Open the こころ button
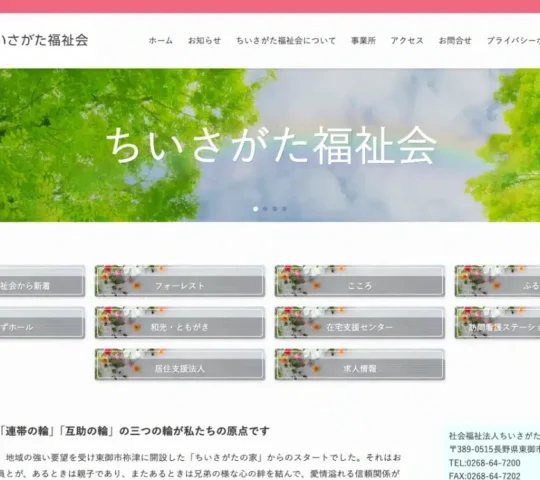The width and height of the screenshot is (540, 480). (360, 281)
